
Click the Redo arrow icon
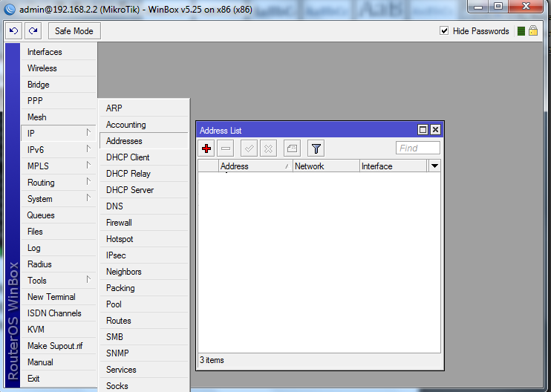point(33,31)
